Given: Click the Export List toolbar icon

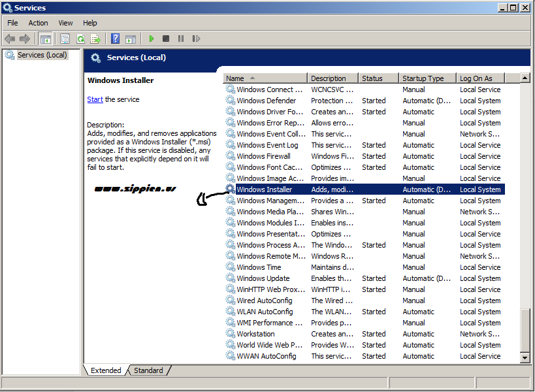Looking at the screenshot, I should (95, 39).
